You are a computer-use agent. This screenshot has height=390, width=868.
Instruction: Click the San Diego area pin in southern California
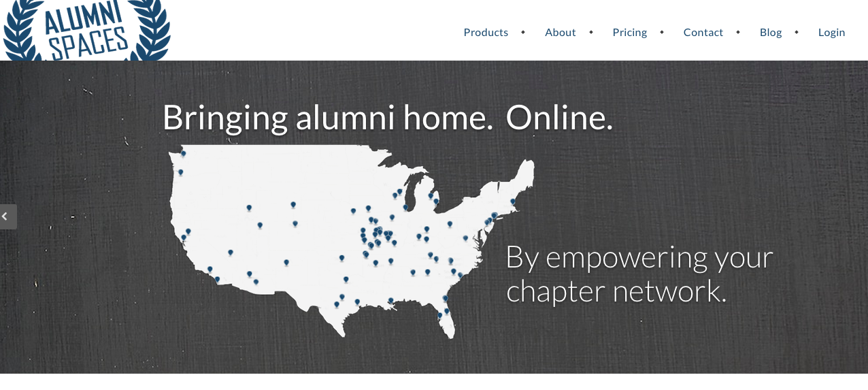(217, 279)
